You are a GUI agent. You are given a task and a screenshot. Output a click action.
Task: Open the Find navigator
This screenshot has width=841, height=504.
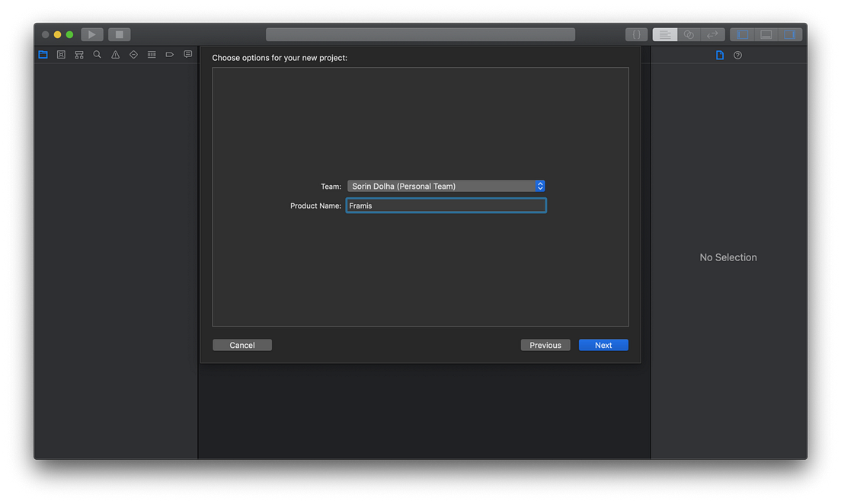(x=97, y=54)
